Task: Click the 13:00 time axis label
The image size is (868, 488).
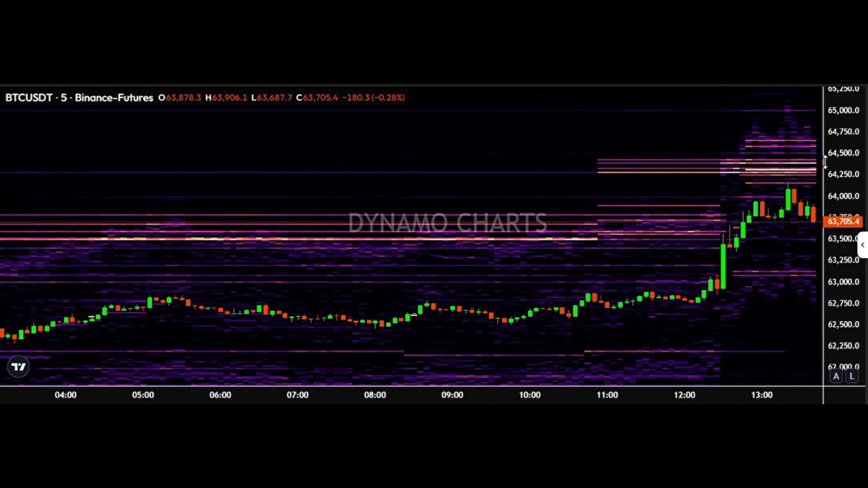Action: coord(762,395)
